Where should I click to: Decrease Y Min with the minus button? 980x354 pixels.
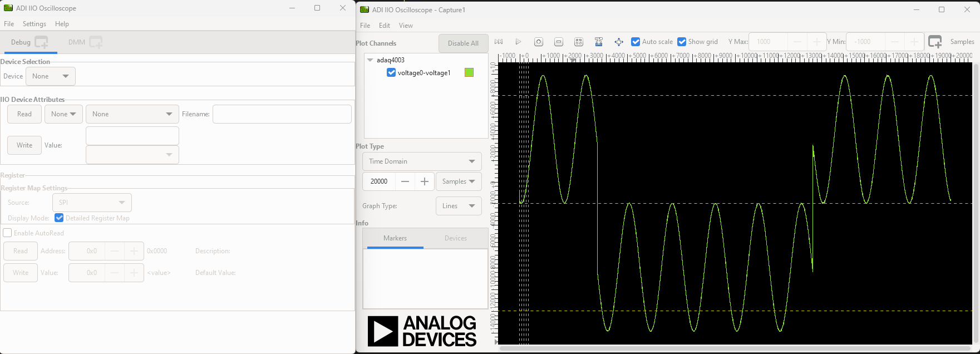point(895,42)
